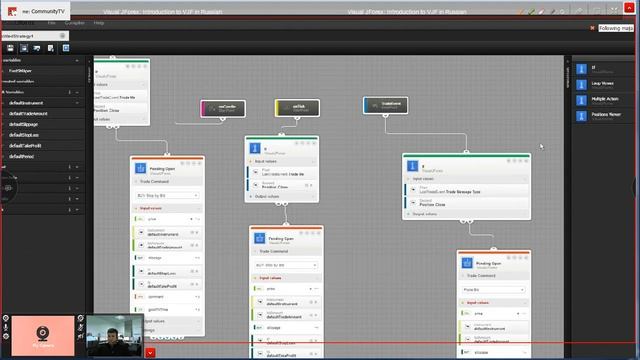Click the Save icon in the toolbar

click(10, 48)
